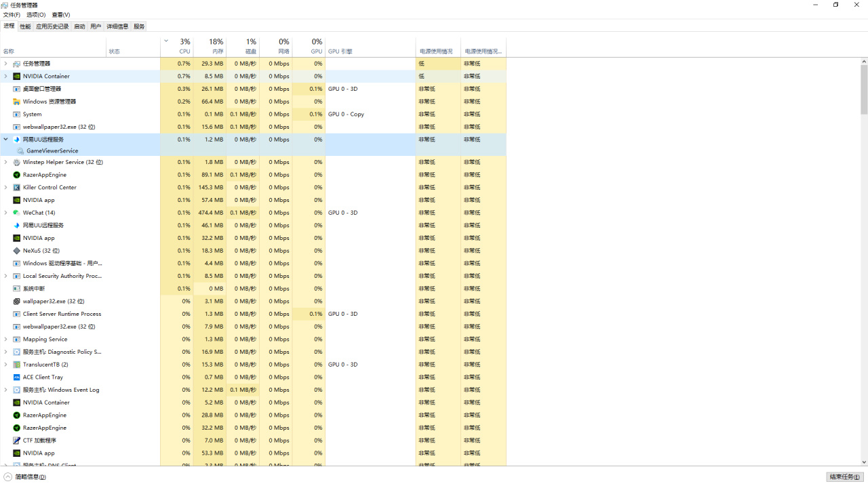Screen dimensions: 868x488
Task: Click the Windows 驱动程序基础 process icon
Action: (17, 263)
